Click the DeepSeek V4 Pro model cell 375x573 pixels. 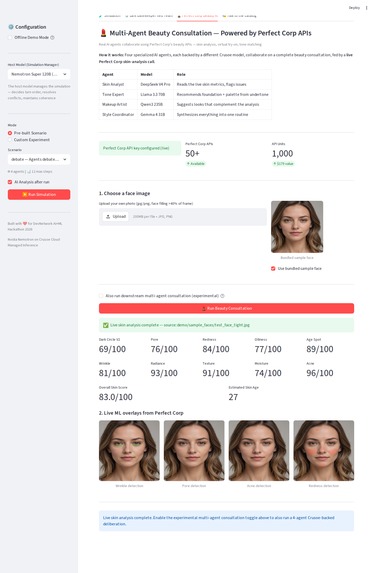[156, 84]
